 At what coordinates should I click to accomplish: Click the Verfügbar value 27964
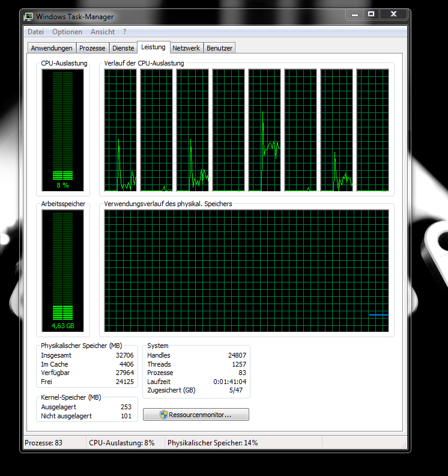(x=125, y=373)
